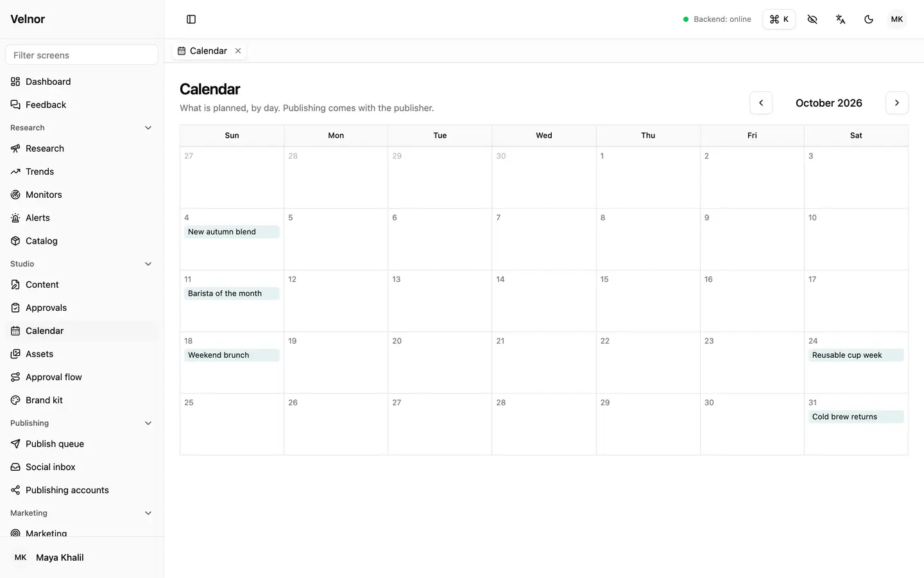Screen dimensions: 924x578
Task: Open the Research telescope icon
Action: tap(15, 148)
